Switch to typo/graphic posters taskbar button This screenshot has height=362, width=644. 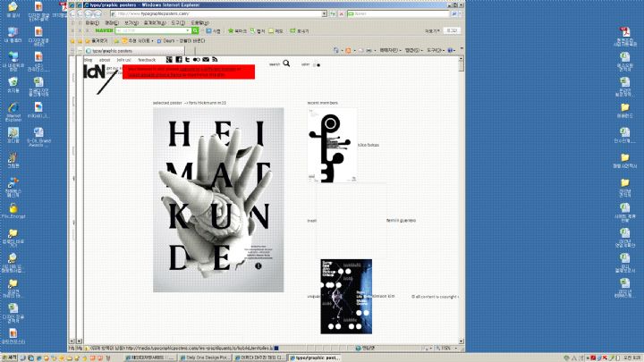coord(315,358)
